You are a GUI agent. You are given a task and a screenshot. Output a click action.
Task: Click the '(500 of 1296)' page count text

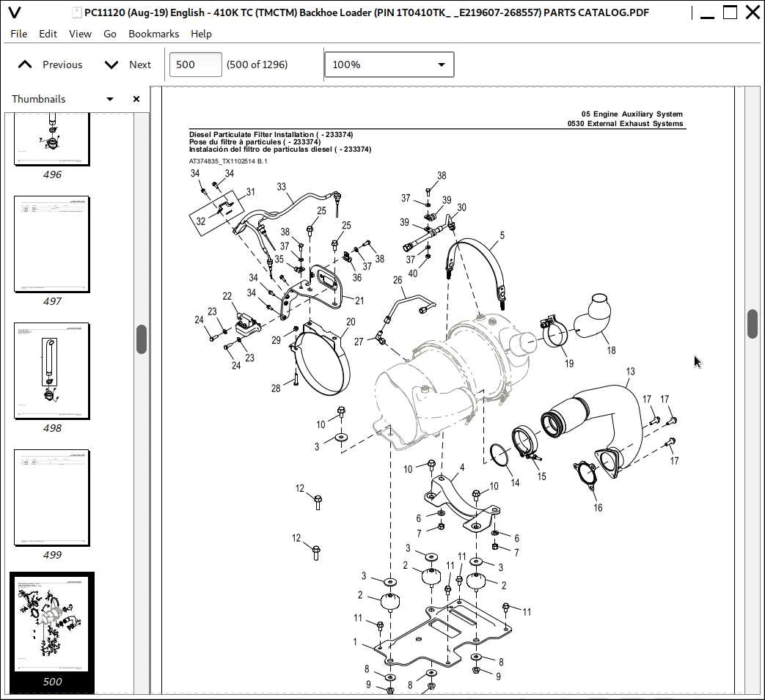pyautogui.click(x=257, y=65)
